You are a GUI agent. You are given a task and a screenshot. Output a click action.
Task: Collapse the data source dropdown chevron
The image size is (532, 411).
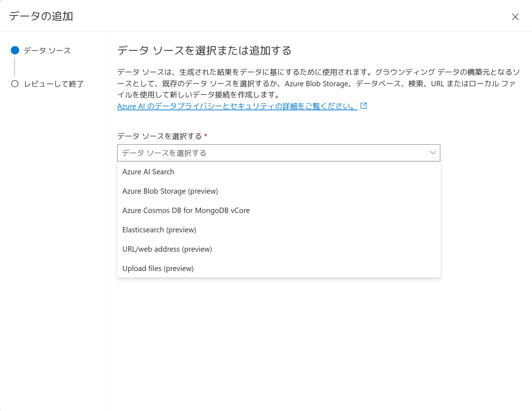[432, 153]
